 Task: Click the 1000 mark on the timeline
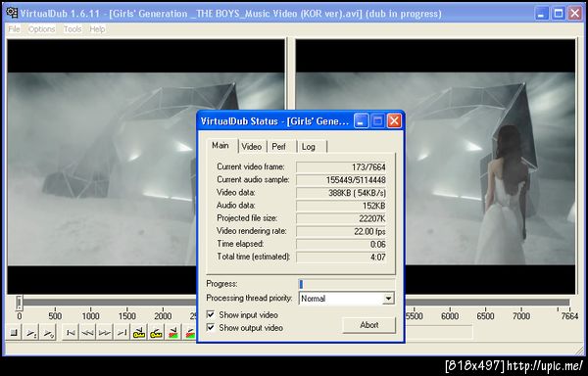pyautogui.click(x=91, y=316)
